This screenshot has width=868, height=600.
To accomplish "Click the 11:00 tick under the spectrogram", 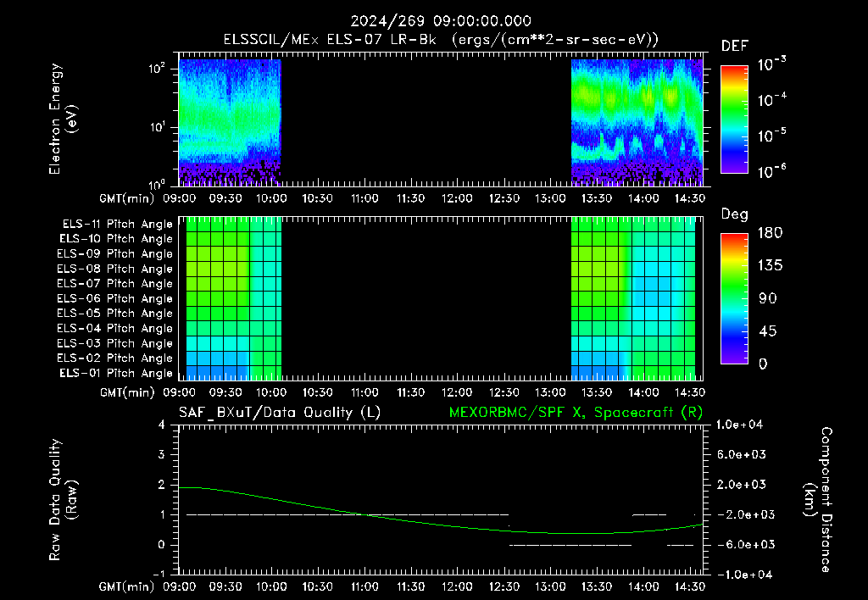I will [x=364, y=198].
